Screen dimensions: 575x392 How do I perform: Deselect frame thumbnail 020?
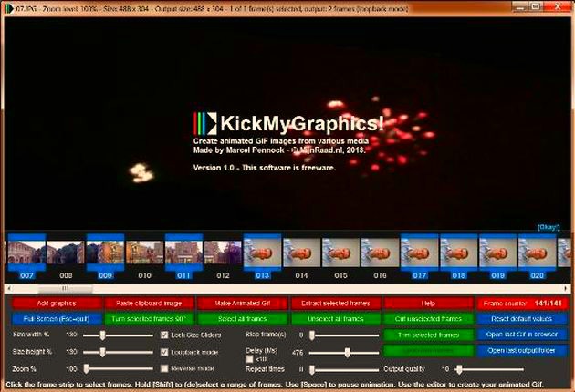coord(537,253)
